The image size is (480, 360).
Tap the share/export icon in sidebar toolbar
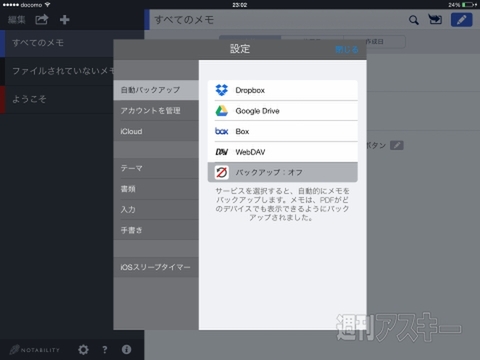[42, 20]
